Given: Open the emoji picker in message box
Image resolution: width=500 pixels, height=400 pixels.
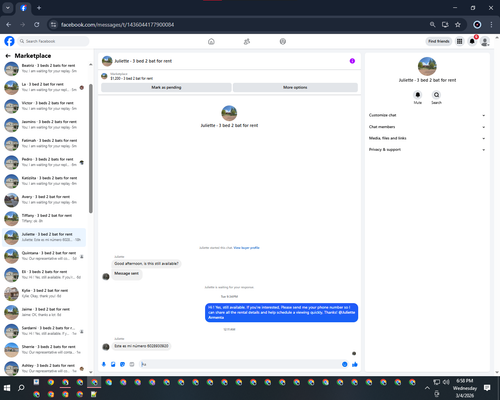Looking at the screenshot, I should pos(345,364).
